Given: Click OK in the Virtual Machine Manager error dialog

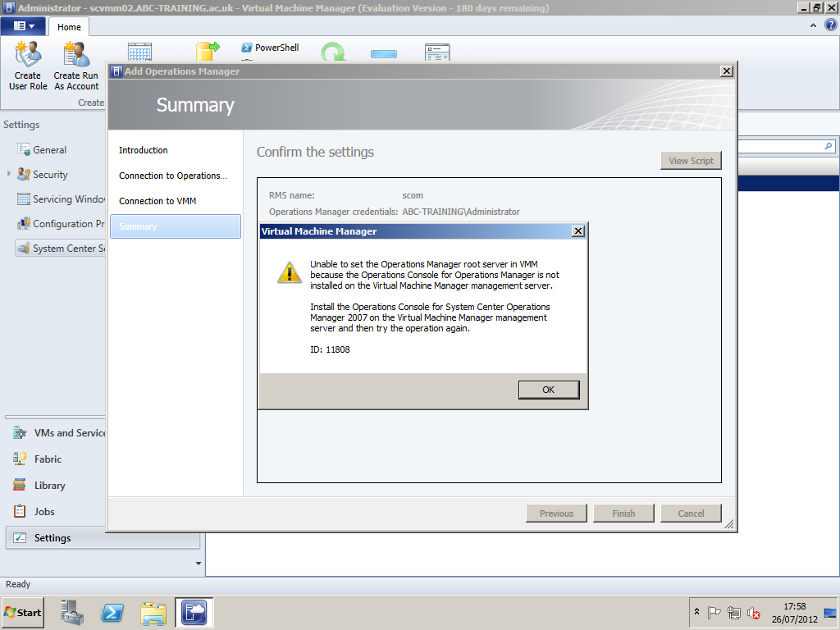Looking at the screenshot, I should point(549,390).
